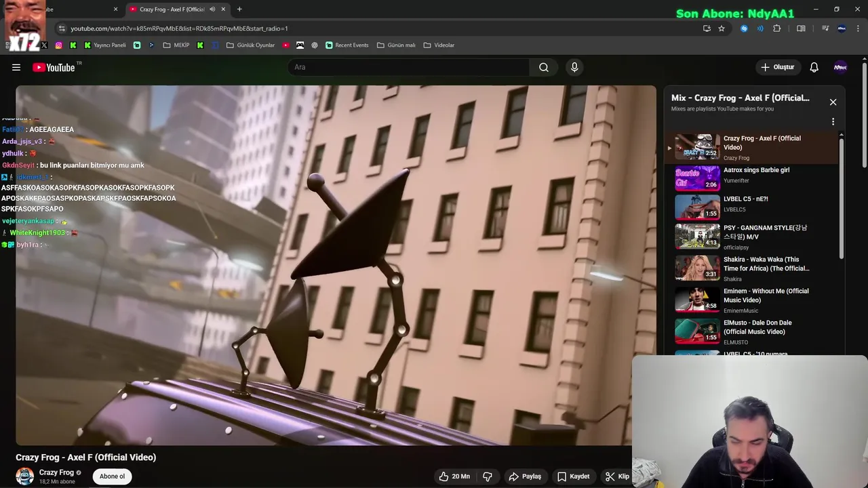Screen dimensions: 868x488
Task: Open Videolar bookmarks folder
Action: [439, 45]
